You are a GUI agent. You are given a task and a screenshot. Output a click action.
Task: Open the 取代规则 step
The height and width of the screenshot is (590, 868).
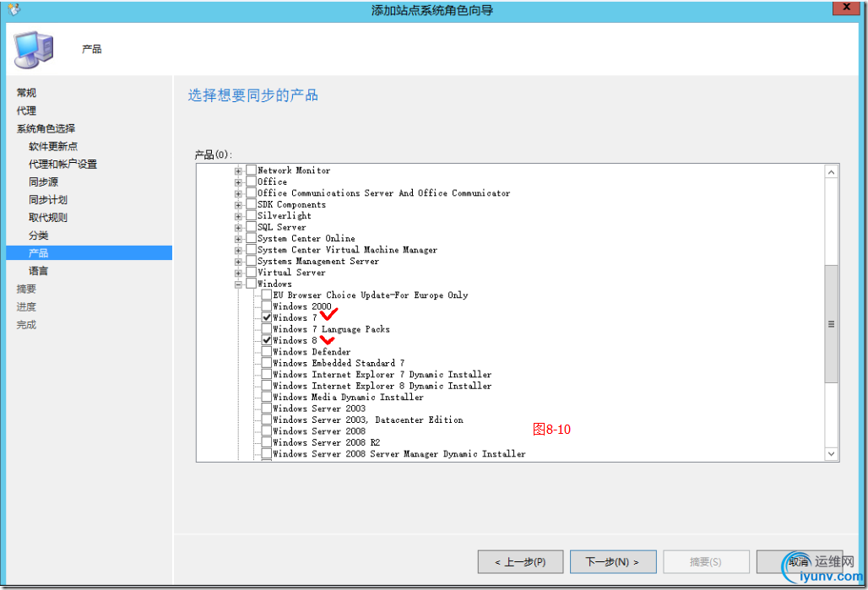pos(48,218)
